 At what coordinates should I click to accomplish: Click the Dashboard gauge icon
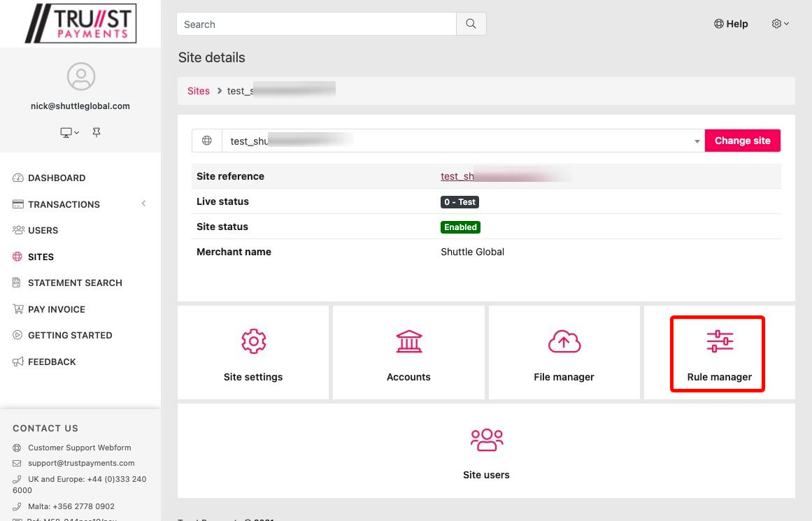pyautogui.click(x=17, y=178)
